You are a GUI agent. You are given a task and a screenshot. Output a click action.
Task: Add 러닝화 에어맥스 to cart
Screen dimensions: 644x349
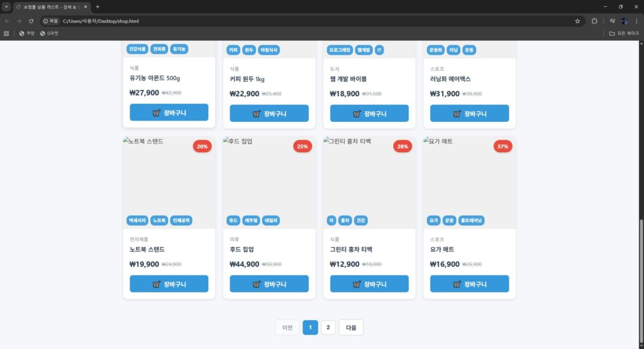[x=469, y=113]
